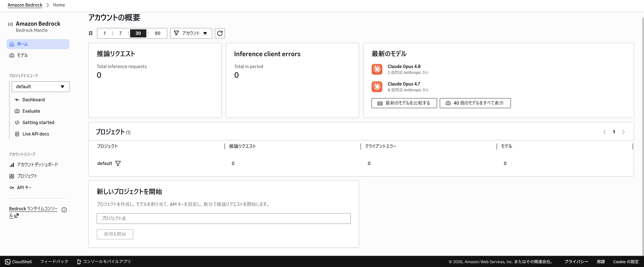Click the プロジェクト grid icon in sidebar
Viewport: 644px width, 267px height.
click(x=12, y=176)
